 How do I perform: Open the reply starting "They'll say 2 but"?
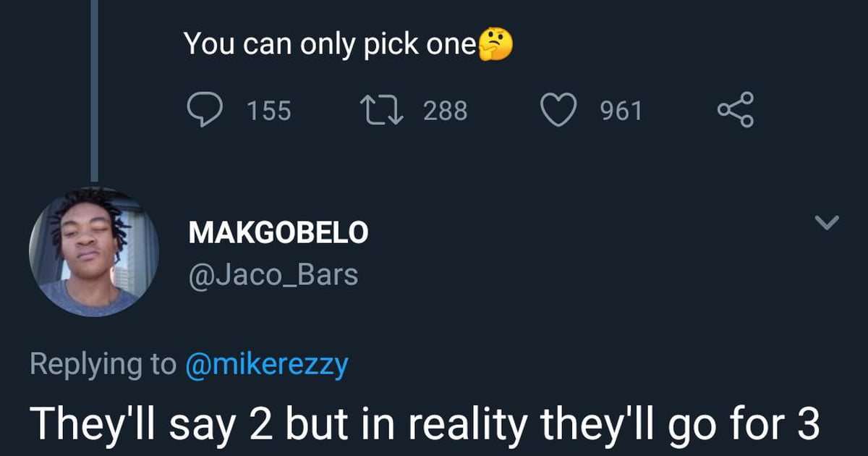[424, 425]
